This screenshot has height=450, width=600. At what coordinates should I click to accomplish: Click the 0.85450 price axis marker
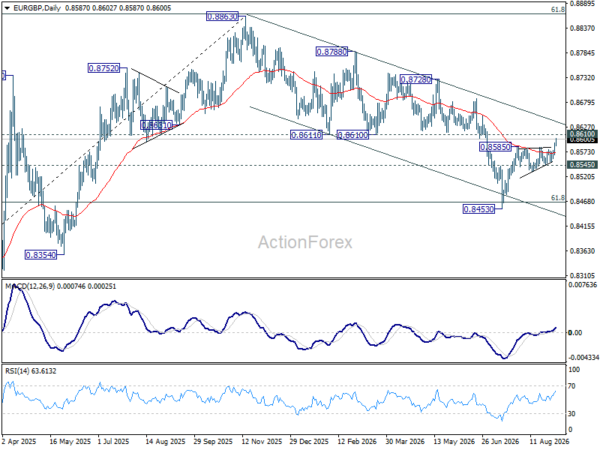(582, 165)
